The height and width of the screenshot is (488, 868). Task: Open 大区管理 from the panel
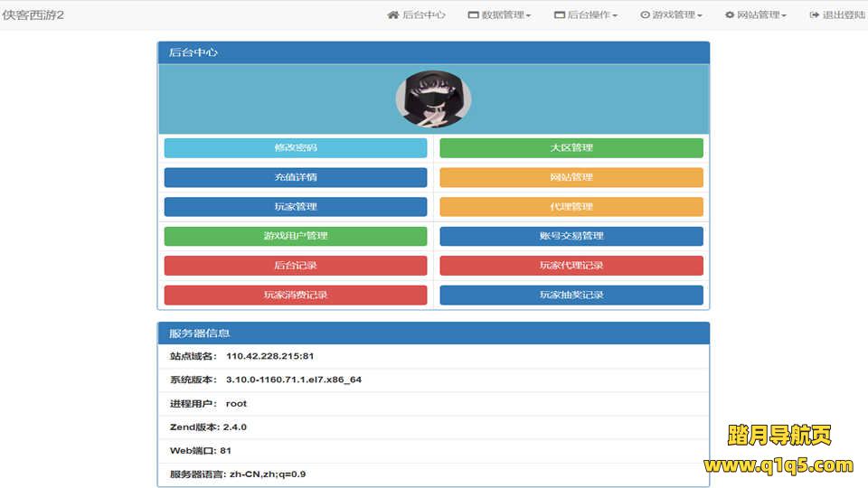tap(571, 148)
